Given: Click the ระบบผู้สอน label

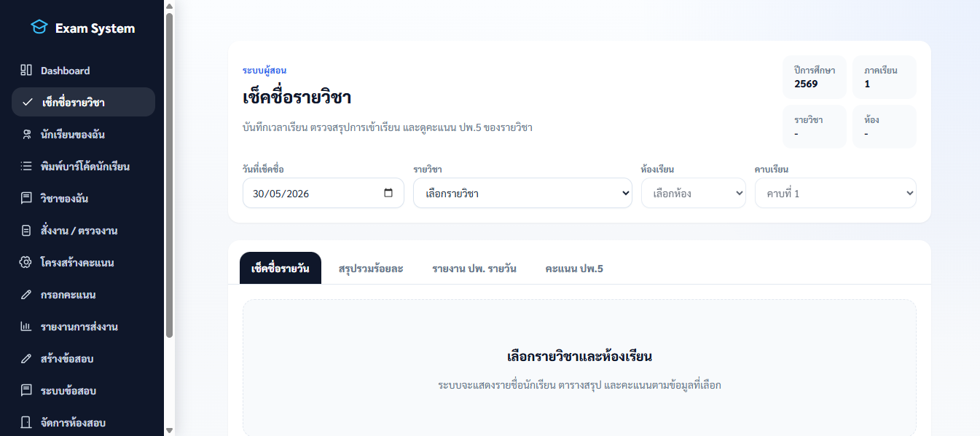Looking at the screenshot, I should tap(264, 71).
